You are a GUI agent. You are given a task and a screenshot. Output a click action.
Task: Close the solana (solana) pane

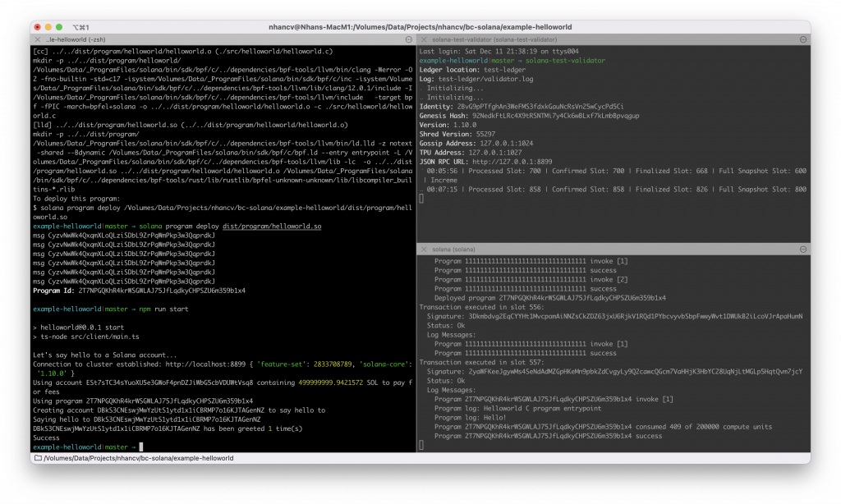pyautogui.click(x=424, y=250)
